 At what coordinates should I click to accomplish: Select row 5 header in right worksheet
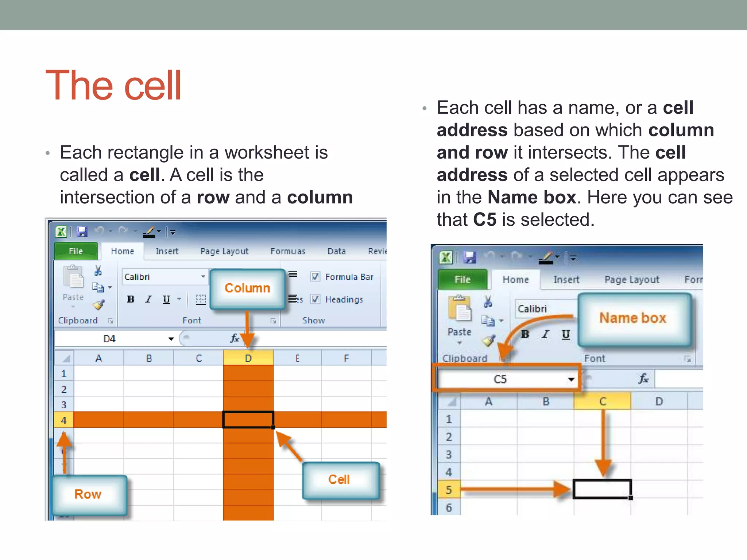pos(449,490)
